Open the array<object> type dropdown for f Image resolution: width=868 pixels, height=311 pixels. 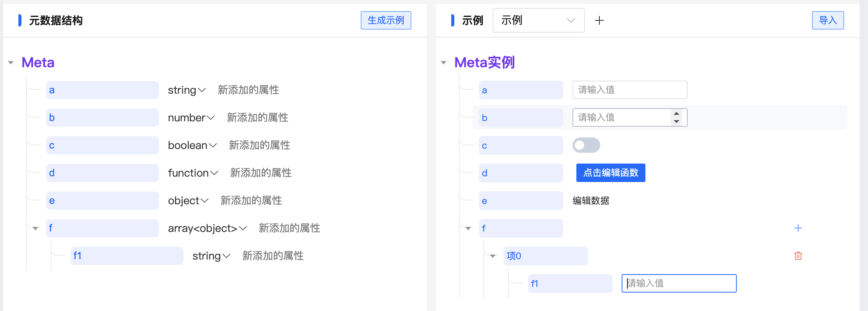coord(207,228)
